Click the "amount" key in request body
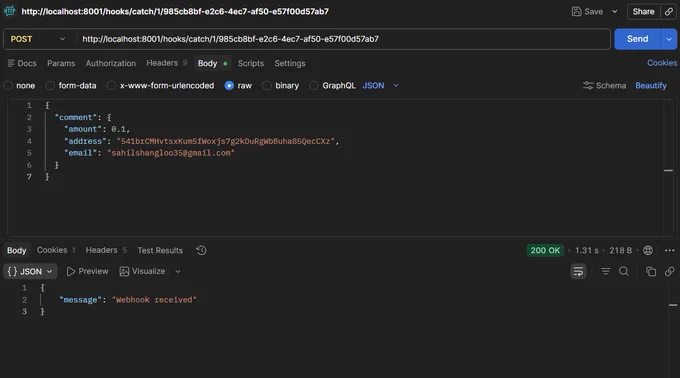 [x=82, y=129]
